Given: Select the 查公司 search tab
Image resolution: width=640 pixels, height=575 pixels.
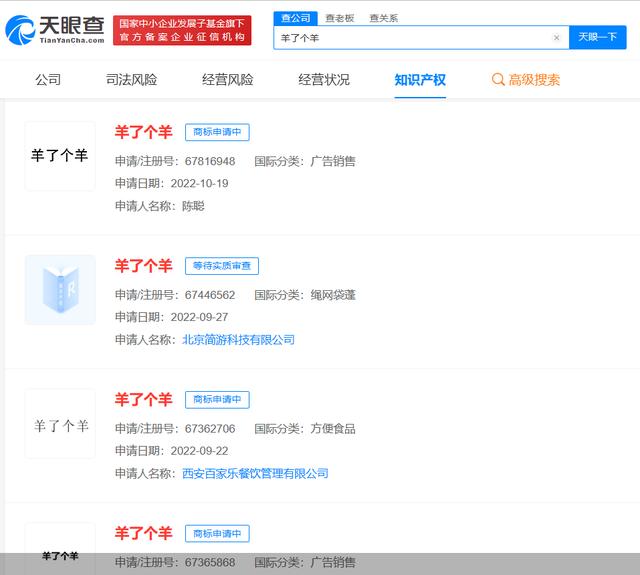Looking at the screenshot, I should (x=296, y=18).
